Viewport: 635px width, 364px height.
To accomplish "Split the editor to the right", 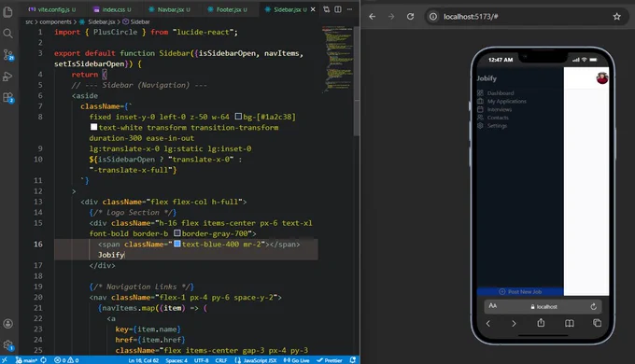I will coord(338,9).
